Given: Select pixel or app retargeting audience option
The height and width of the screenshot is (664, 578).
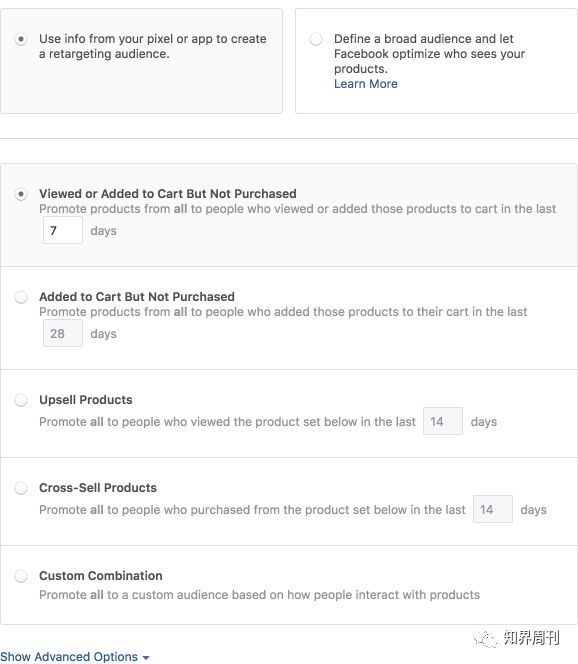Looking at the screenshot, I should (x=21, y=39).
